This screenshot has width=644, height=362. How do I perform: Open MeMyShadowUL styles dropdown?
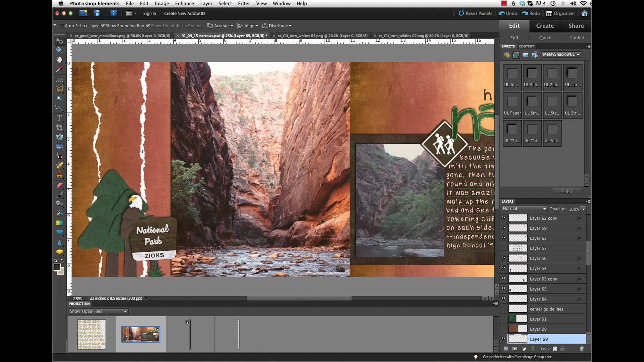pos(561,54)
